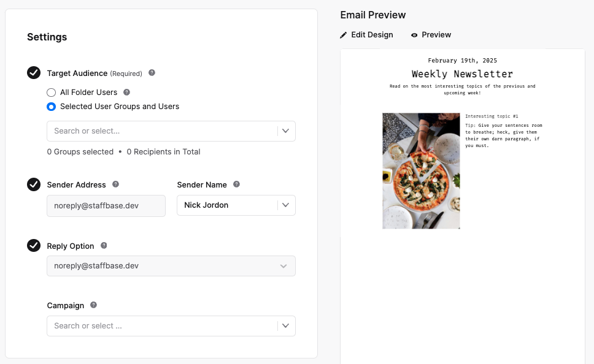This screenshot has width=594, height=364.
Task: Expand the Reply Option noreply@staffbase.dev dropdown
Action: click(171, 266)
